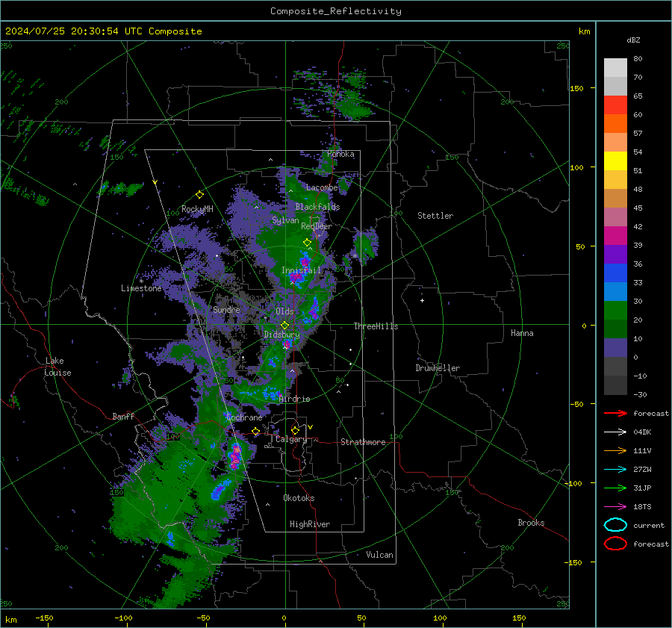Click the Okotoks city label

tap(299, 498)
